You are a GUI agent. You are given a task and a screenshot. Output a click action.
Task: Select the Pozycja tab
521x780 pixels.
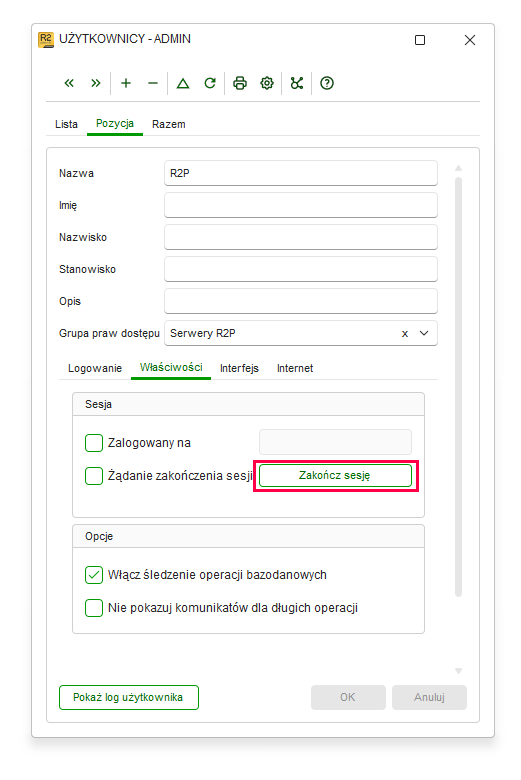(x=115, y=123)
